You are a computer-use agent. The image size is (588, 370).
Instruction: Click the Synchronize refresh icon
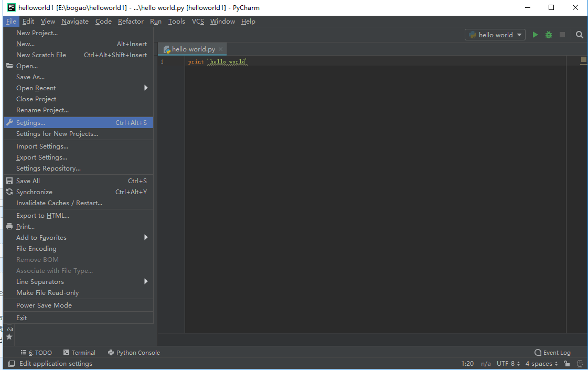(x=10, y=192)
